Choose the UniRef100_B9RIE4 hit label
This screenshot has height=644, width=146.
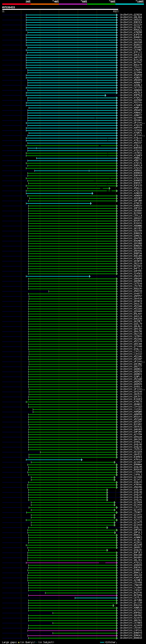click(x=131, y=22)
